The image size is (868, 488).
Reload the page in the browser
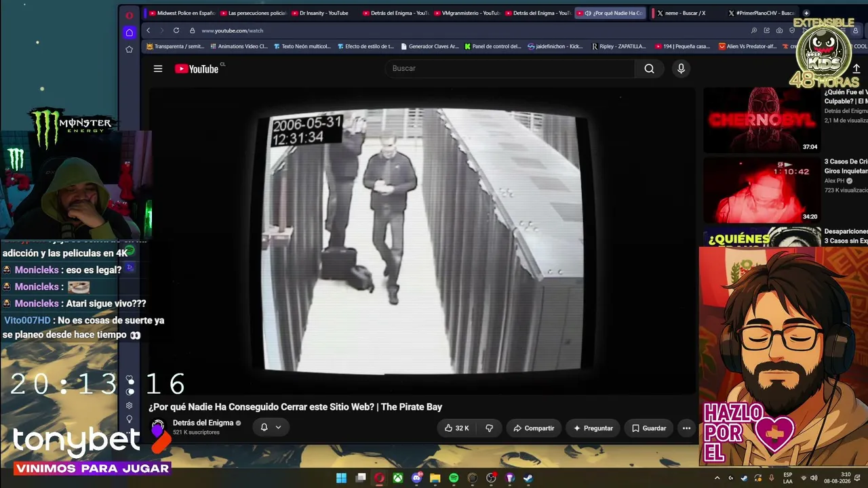[x=176, y=30]
